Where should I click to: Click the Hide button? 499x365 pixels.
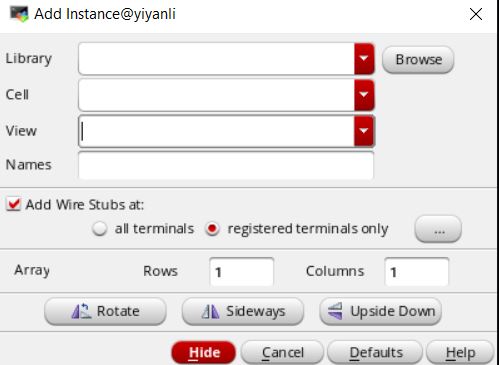204,352
